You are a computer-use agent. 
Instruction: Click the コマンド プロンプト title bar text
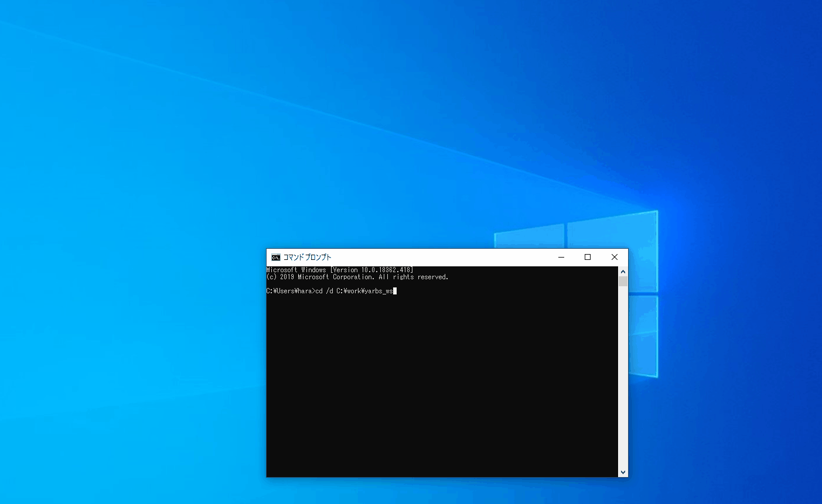[x=308, y=258]
